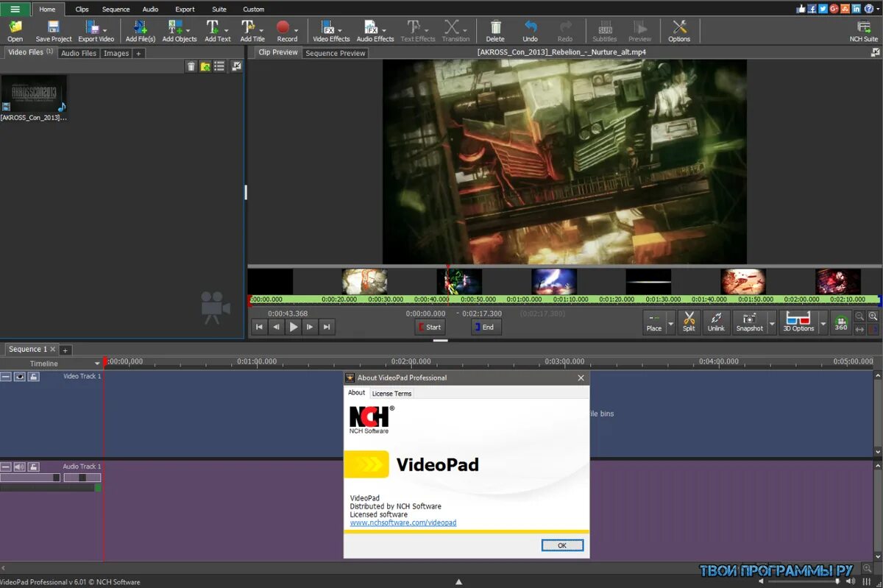Click OK in the About VideoPad dialog
883x588 pixels.
(x=562, y=545)
